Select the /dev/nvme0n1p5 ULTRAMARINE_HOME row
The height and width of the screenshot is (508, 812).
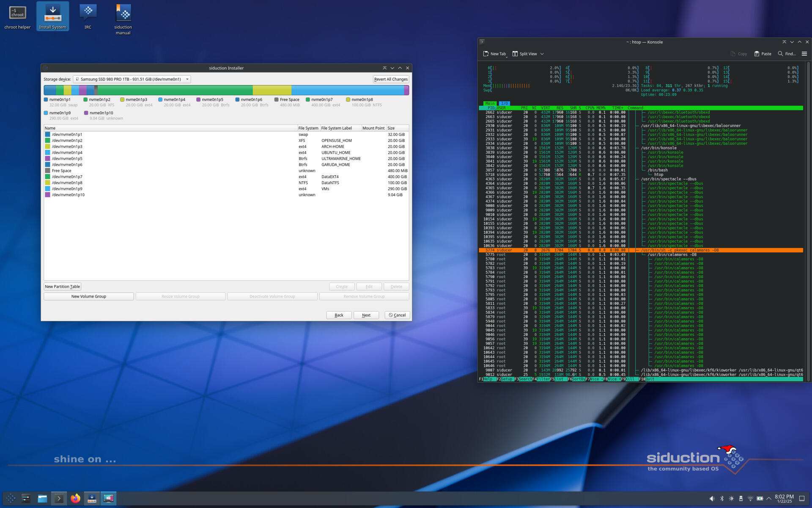coord(226,159)
